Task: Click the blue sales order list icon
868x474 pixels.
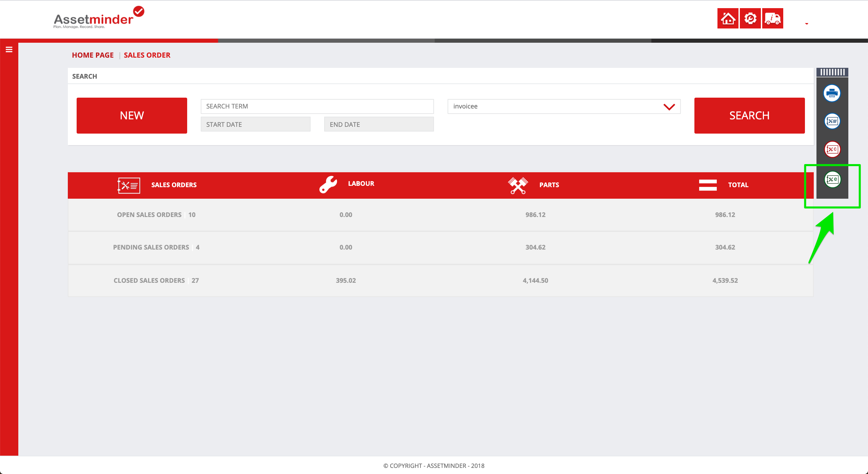Action: pos(832,121)
